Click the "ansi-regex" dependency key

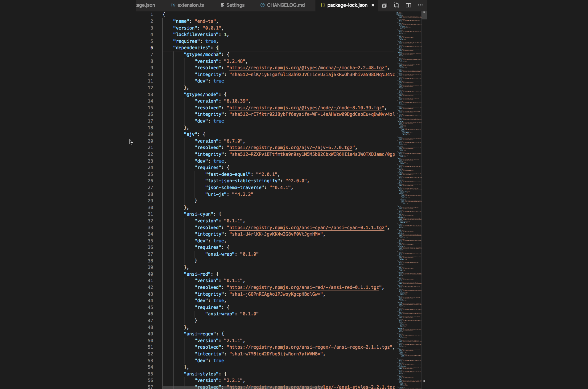200,334
